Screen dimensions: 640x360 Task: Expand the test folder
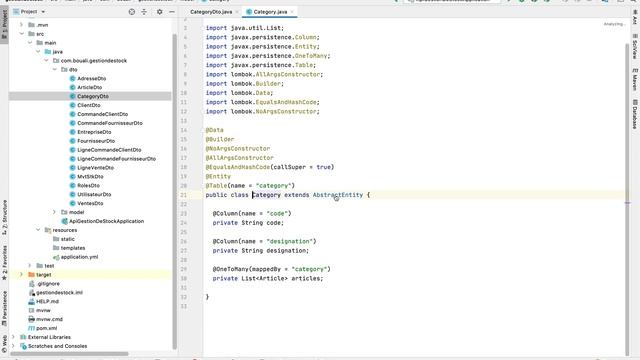coord(30,266)
